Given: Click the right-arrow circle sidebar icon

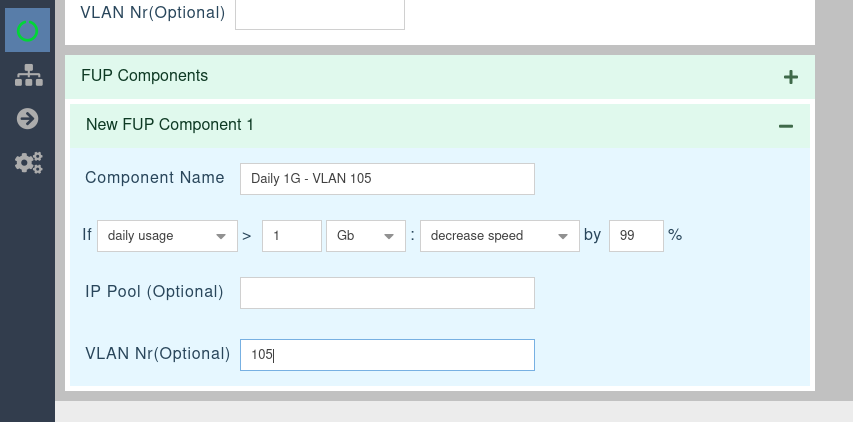Looking at the screenshot, I should (28, 119).
